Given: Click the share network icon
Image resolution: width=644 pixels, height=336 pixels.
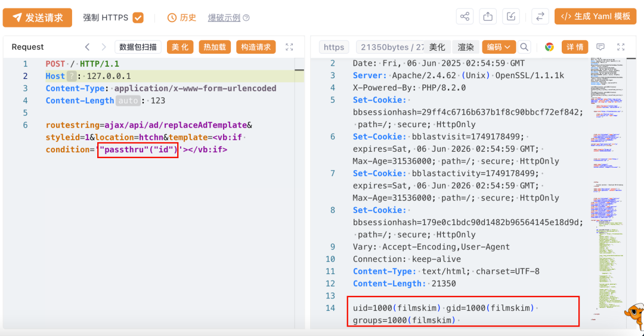Looking at the screenshot, I should pos(465,17).
